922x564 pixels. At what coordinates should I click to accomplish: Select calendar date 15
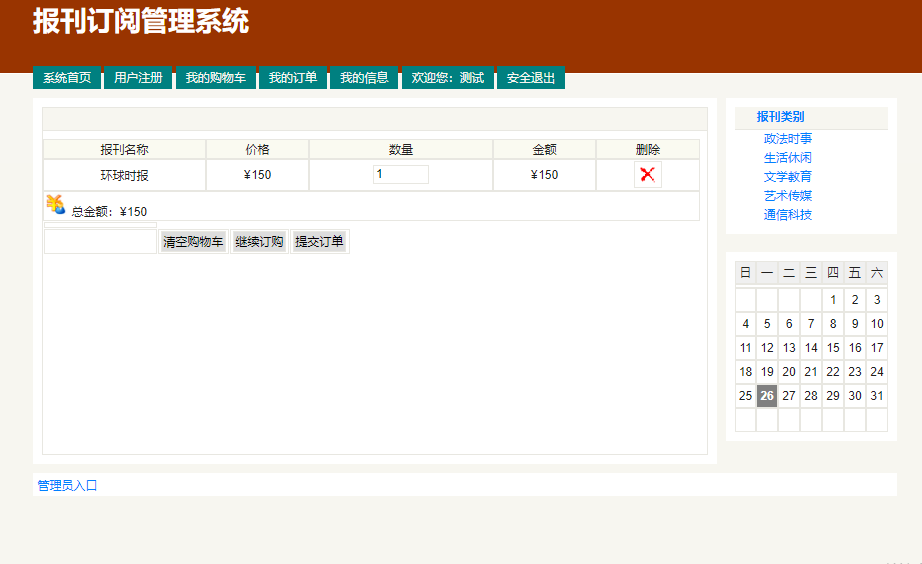coord(833,348)
